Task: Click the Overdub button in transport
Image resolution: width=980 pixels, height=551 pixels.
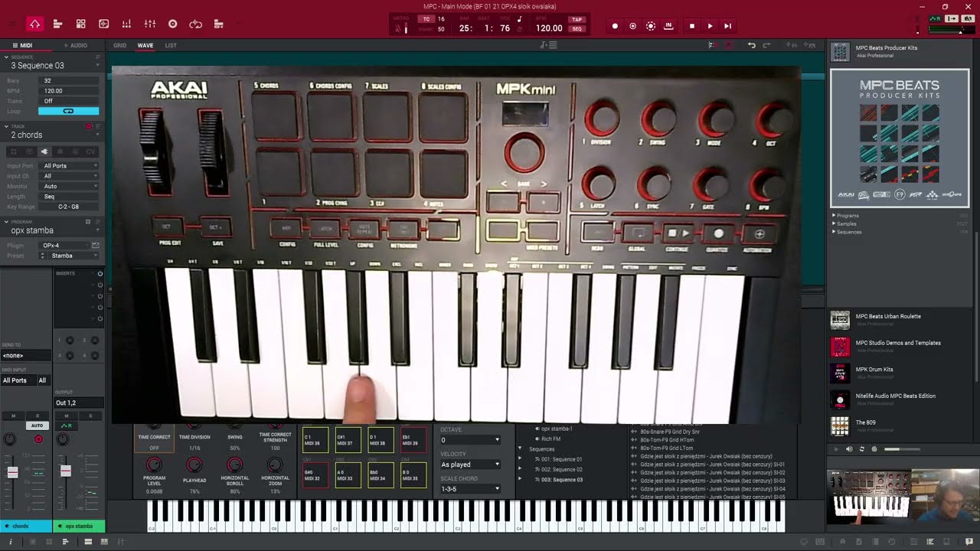Action: (632, 26)
